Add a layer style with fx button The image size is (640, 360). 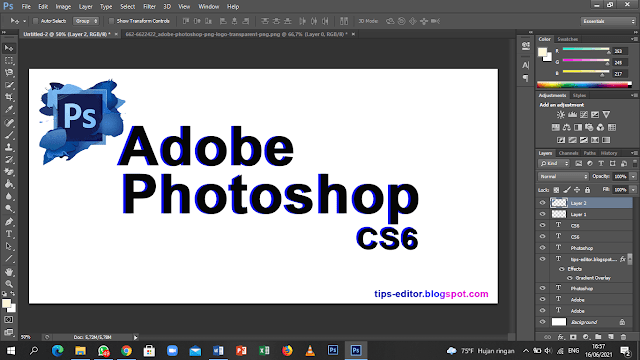(560, 337)
